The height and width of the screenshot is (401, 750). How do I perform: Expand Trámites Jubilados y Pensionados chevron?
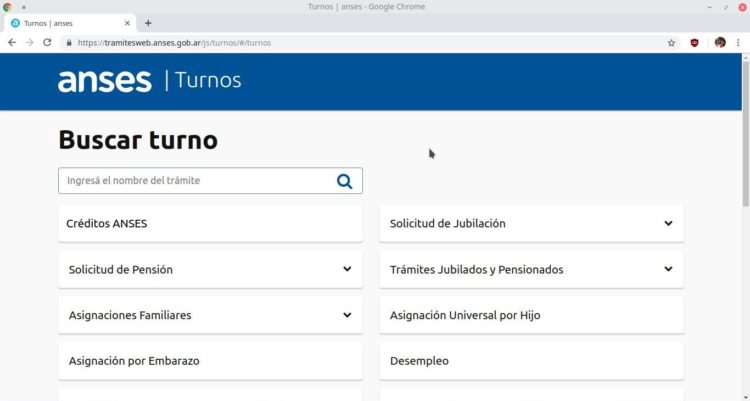click(x=668, y=269)
